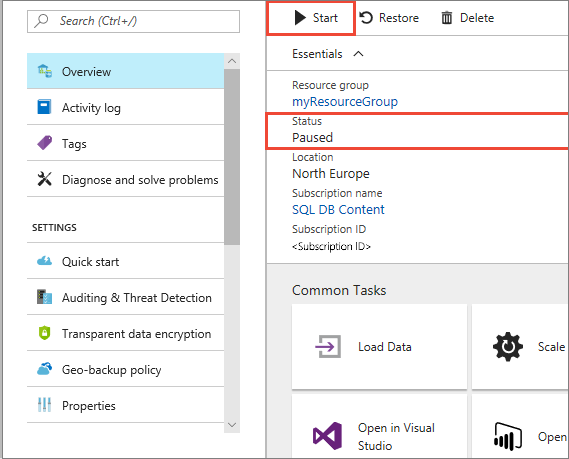Viewport: 569px width, 459px height.
Task: Open Geo-backup policy settings
Action: pyautogui.click(x=126, y=369)
